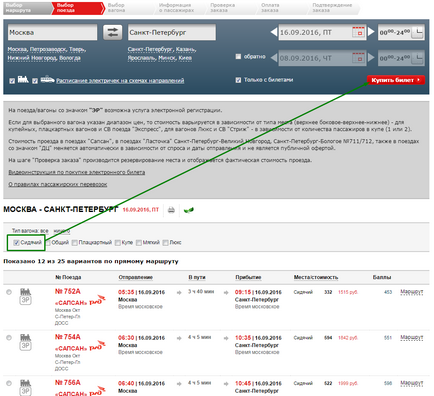
Task: Select train № 756А radio button
Action: 9,383
